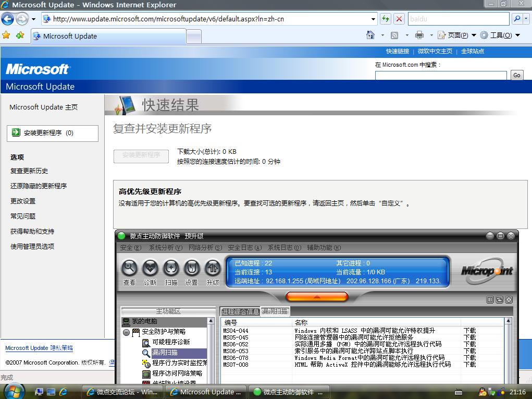Click the Print icon in IE toolbar
532x399 pixels.
[419, 35]
